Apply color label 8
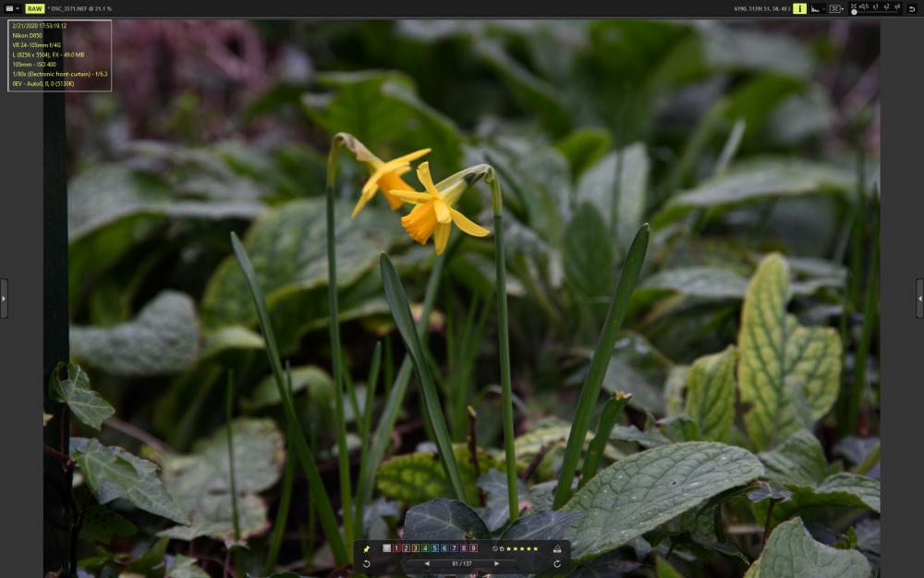Image resolution: width=924 pixels, height=578 pixels. [x=465, y=548]
